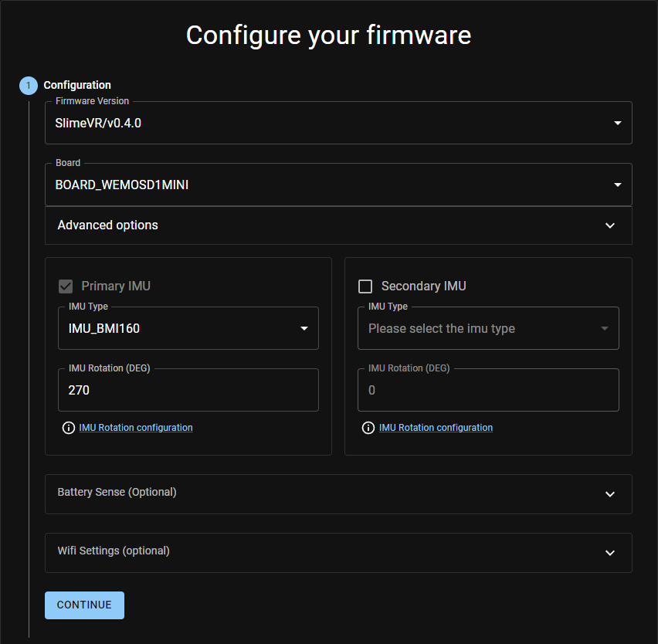658x644 pixels.
Task: Click the info icon under Primary IMU
Action: [x=68, y=428]
